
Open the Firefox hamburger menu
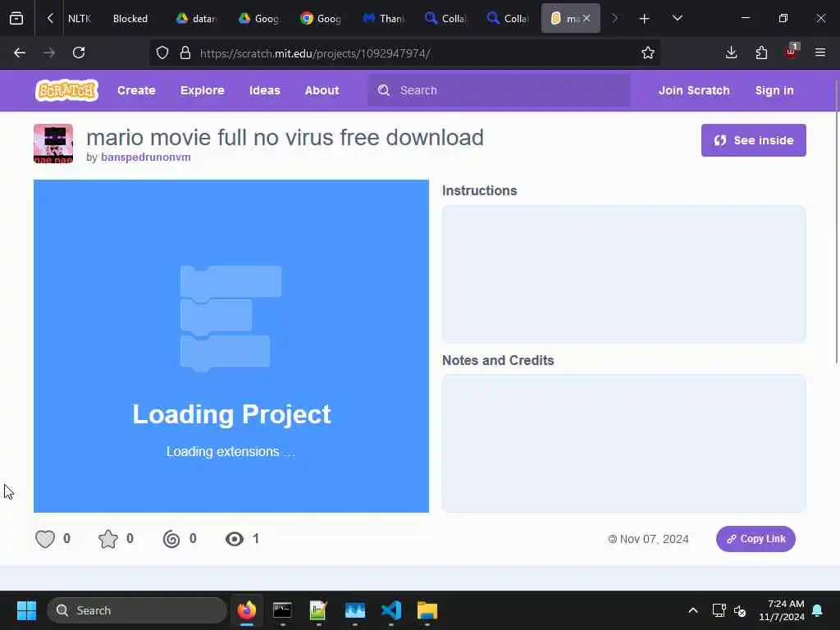pyautogui.click(x=820, y=52)
